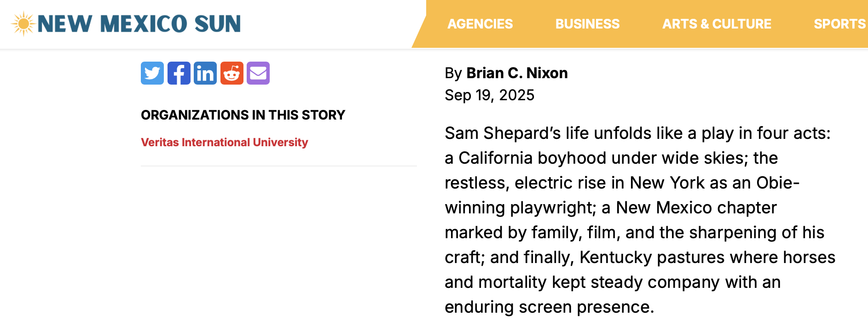Navigate to the Arts & Culture section
This screenshot has width=868, height=332.
click(717, 24)
